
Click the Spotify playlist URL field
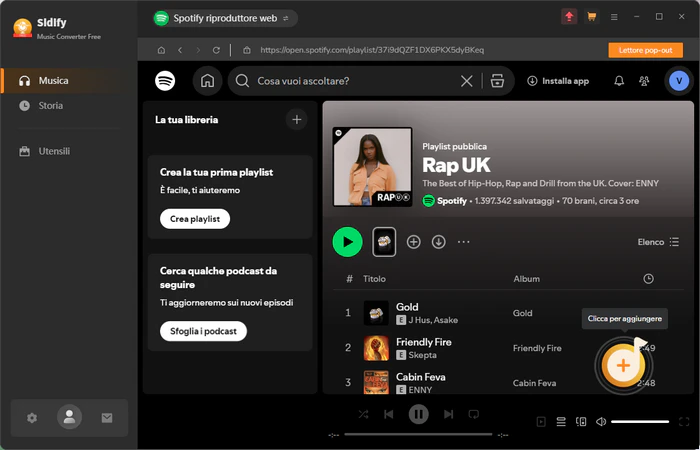click(372, 50)
